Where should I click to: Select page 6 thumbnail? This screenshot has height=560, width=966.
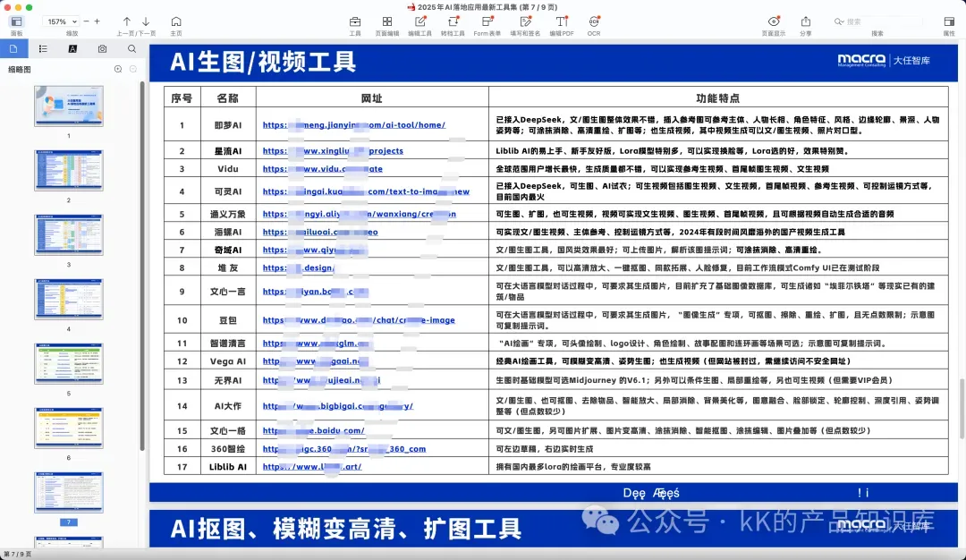[69, 428]
